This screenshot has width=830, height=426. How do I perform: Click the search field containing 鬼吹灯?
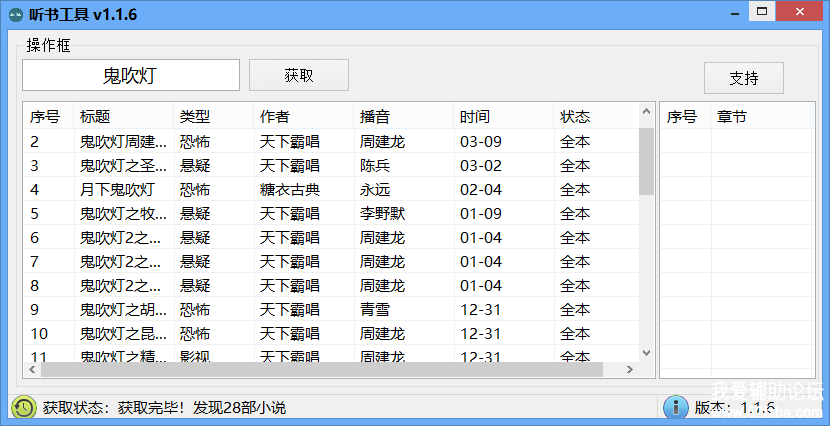131,76
